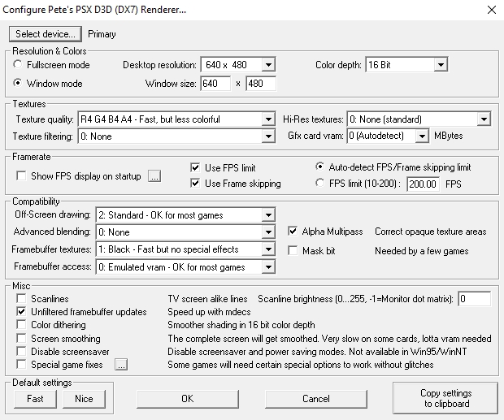Toggle the Use Frame skipping checkbox
The width and height of the screenshot is (504, 420).
point(195,184)
